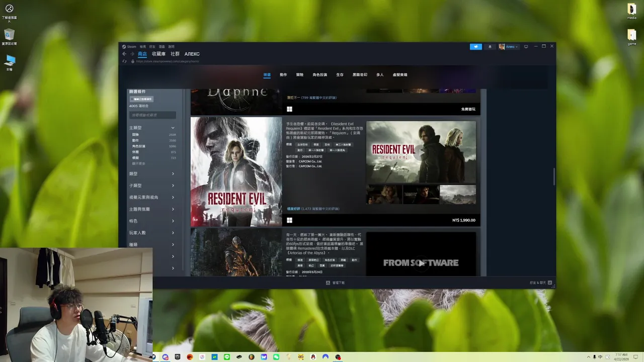Open the 檢視 menu

tap(142, 47)
